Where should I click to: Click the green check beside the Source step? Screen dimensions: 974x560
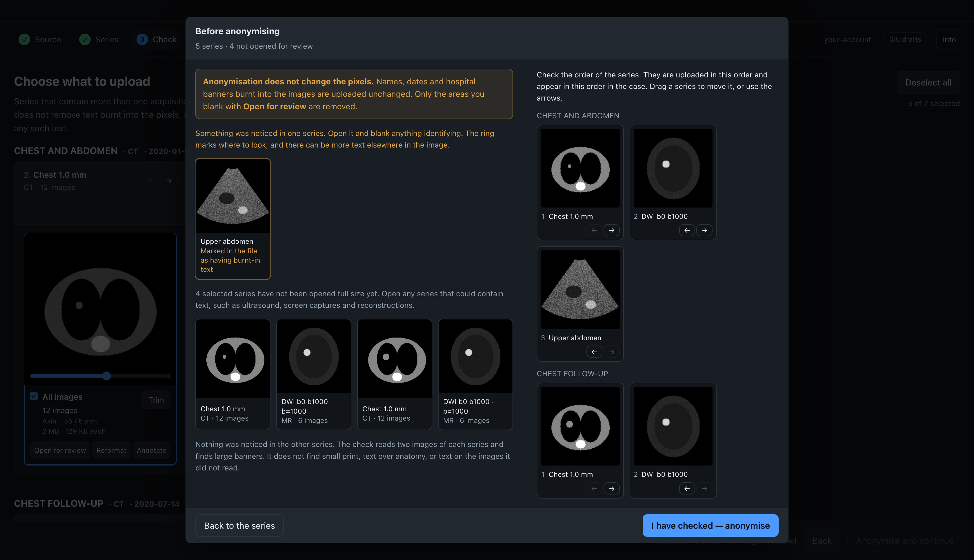coord(24,39)
